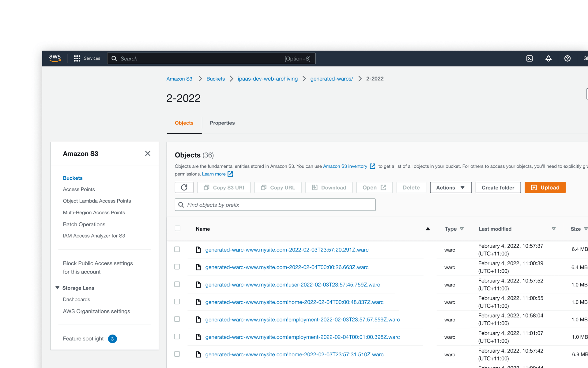The height and width of the screenshot is (368, 588).
Task: Click the external link icon after Learn more
Action: tap(230, 174)
